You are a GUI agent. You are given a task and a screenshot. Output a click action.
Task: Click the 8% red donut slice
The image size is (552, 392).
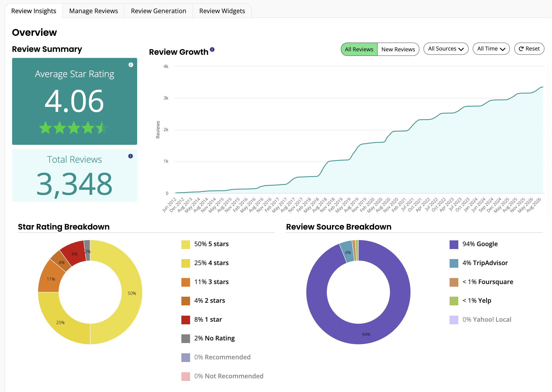(x=74, y=254)
